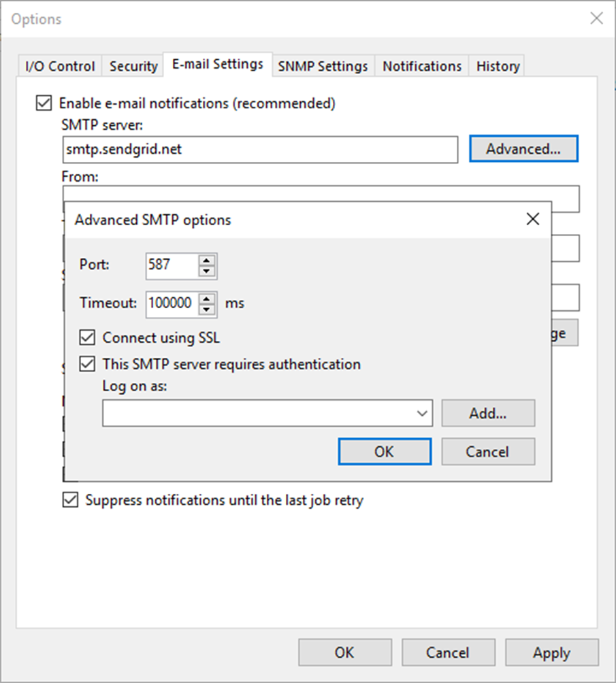Screen dimensions: 616x683
Task: Increase the Port value with up arrow
Action: [x=206, y=259]
